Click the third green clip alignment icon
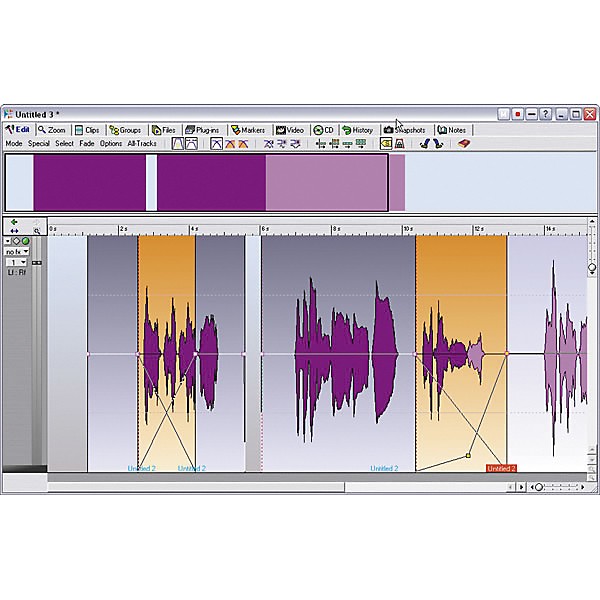This screenshot has width=600, height=600. [347, 144]
